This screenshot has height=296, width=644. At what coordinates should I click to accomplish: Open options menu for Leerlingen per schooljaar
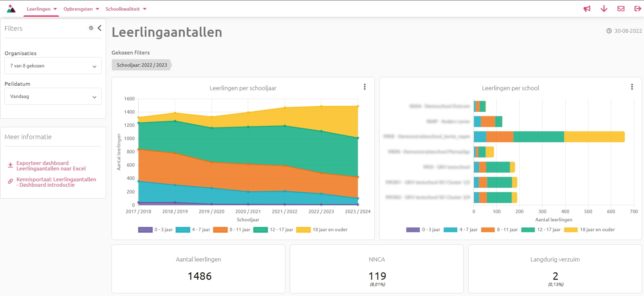click(364, 87)
